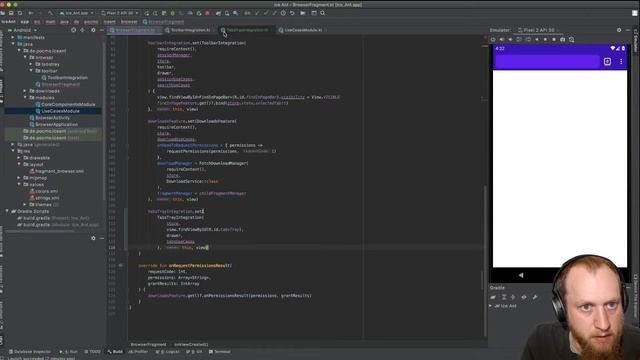Open the run configuration dropdown Ice_Ant.app

77,13
